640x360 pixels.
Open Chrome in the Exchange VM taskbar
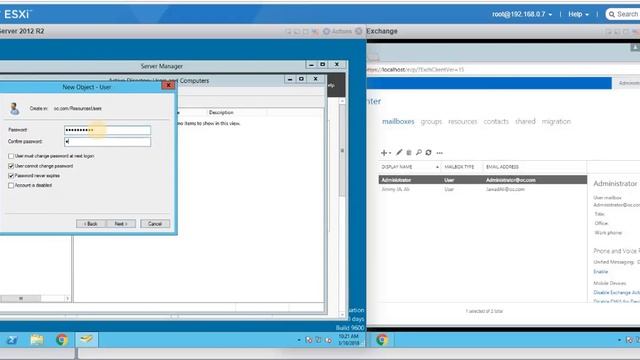click(x=382, y=340)
